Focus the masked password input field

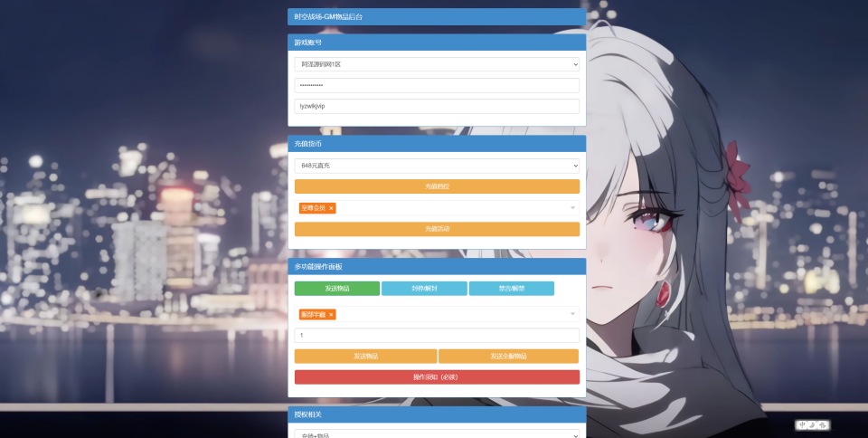[437, 85]
